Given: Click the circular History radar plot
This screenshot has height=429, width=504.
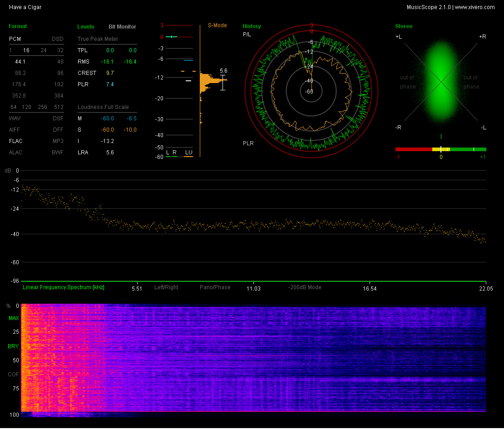Looking at the screenshot, I should coord(311,91).
